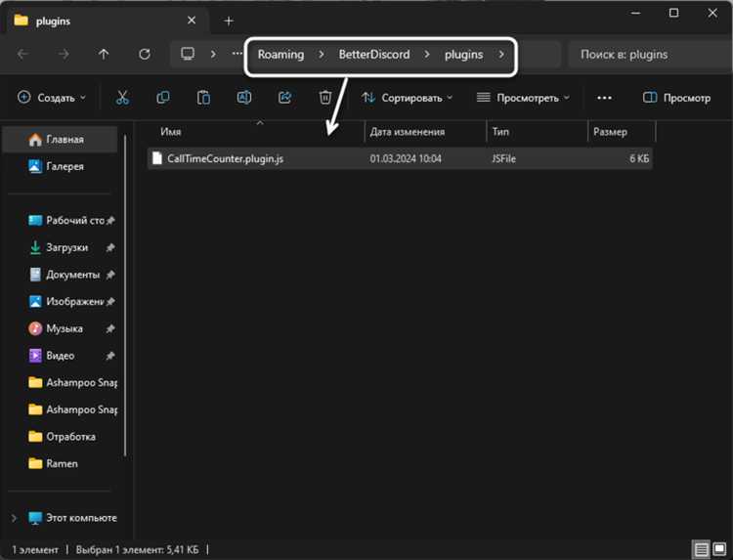Go back with the left arrow
The height and width of the screenshot is (560, 733).
[22, 54]
